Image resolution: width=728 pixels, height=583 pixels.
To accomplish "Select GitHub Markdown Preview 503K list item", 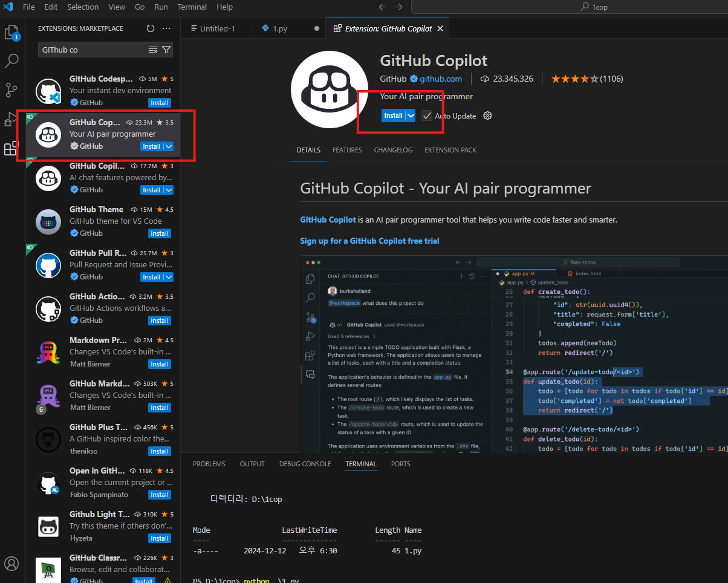I will [x=103, y=396].
